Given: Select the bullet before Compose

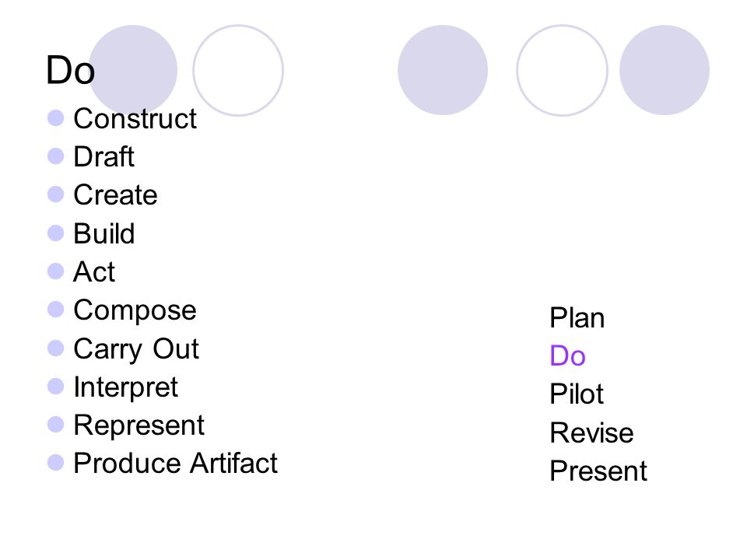Looking at the screenshot, I should point(56,310).
